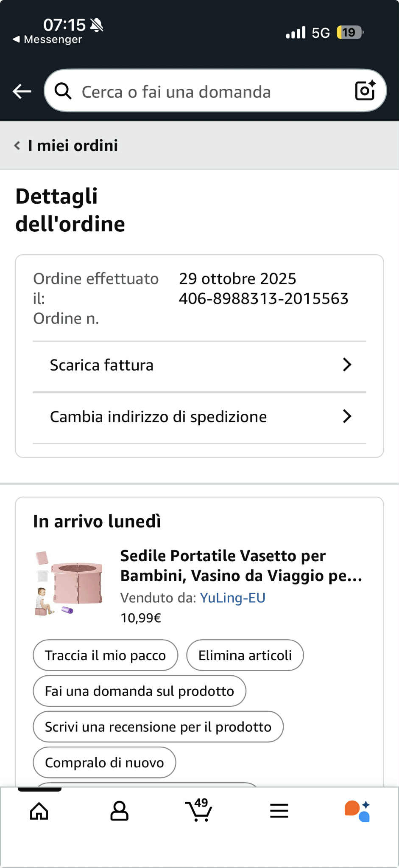Tap Traccia il mio pacco button
Viewport: 399px width, 868px height.
[105, 655]
